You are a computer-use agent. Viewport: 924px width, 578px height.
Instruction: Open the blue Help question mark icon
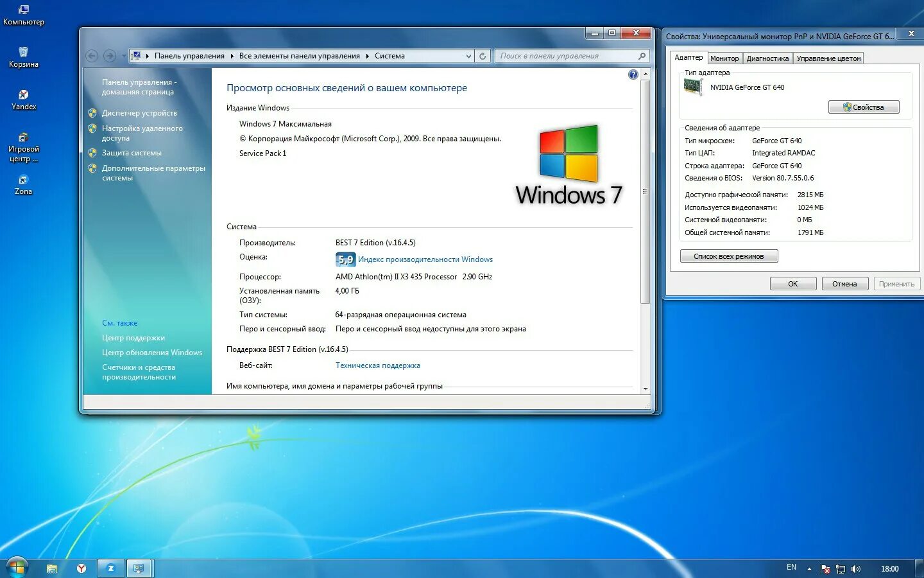(633, 74)
